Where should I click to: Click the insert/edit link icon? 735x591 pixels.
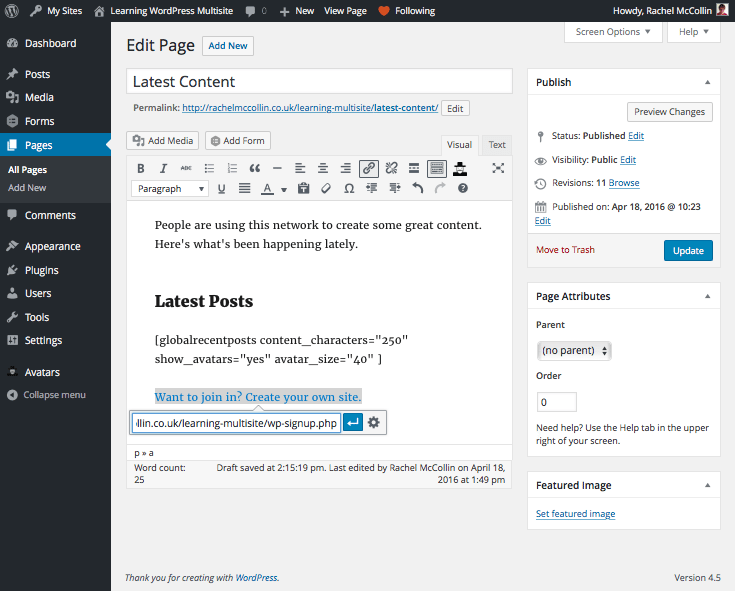368,168
